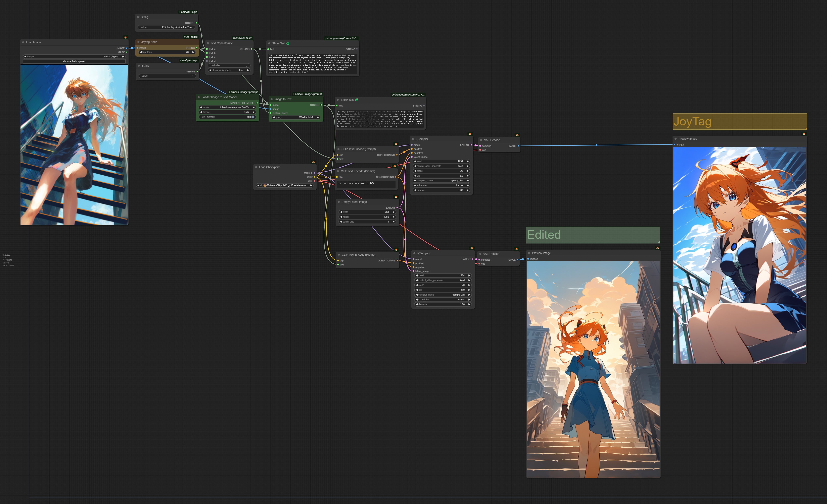Click the fox badge on the VAE Decode node
Screen dimensions: 827x504
pyautogui.click(x=517, y=135)
